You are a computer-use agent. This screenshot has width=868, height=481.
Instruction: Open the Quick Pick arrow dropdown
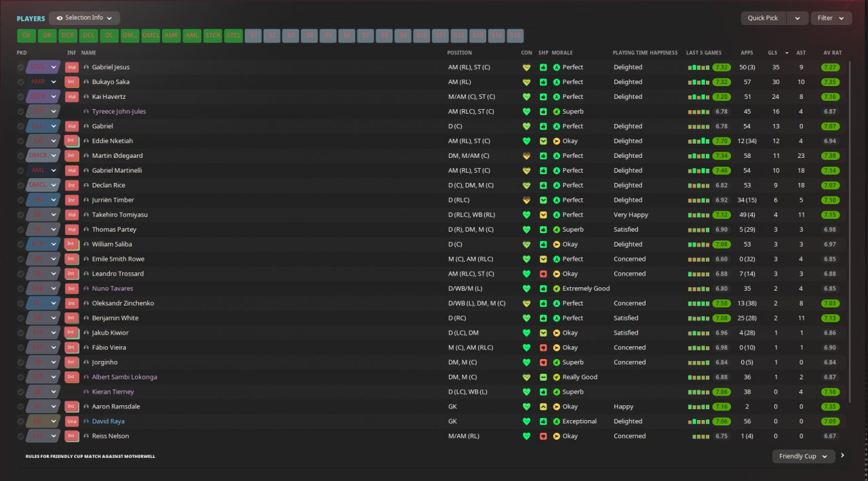(797, 18)
